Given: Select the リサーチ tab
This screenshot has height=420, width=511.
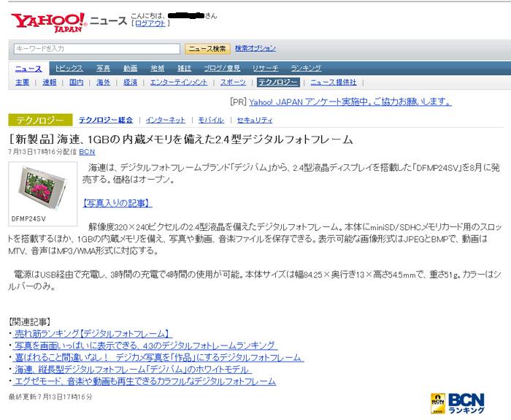Looking at the screenshot, I should 265,68.
